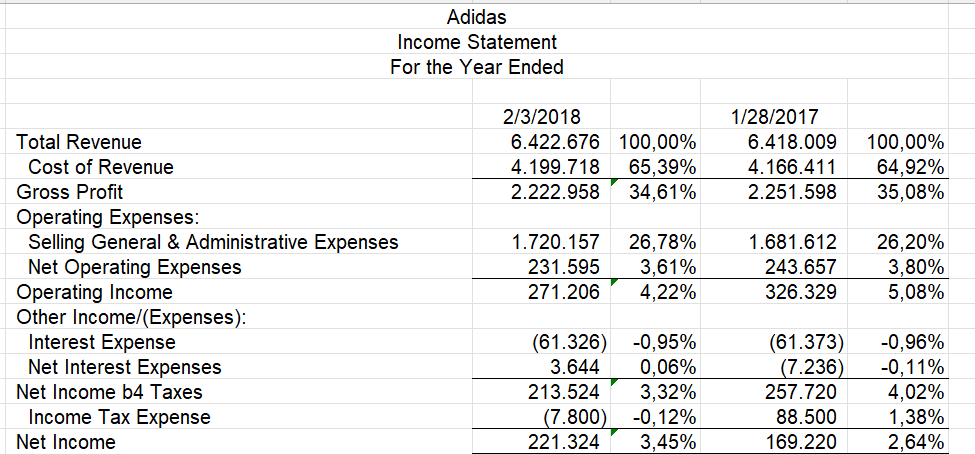The height and width of the screenshot is (454, 975).
Task: Select the 6.422.676 revenue value
Action: click(555, 142)
